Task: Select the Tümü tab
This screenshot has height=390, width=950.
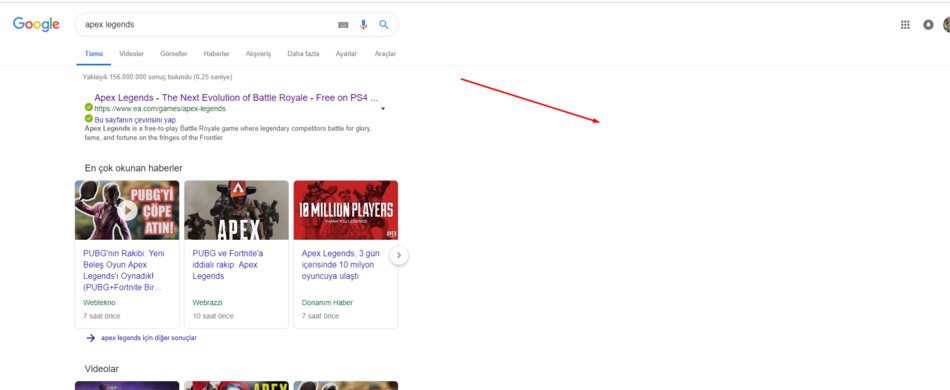Action: click(93, 54)
